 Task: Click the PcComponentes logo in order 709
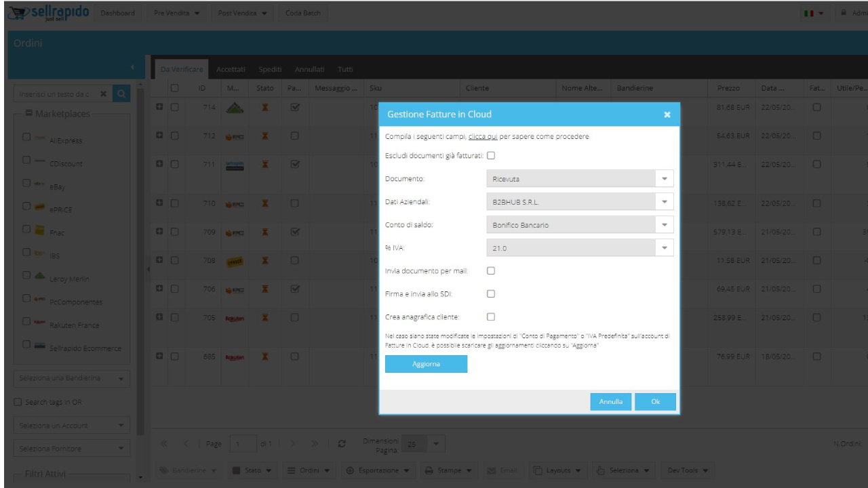tap(234, 232)
